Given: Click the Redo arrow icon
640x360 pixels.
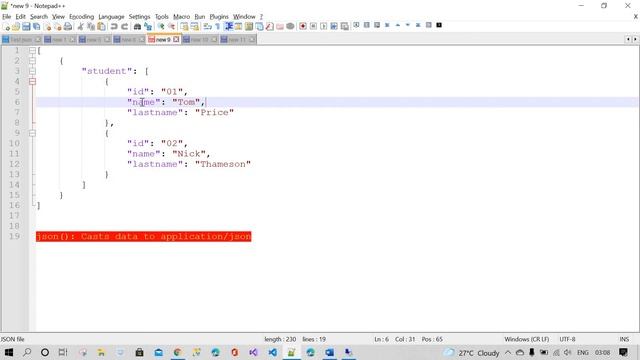Looking at the screenshot, I should point(124,27).
